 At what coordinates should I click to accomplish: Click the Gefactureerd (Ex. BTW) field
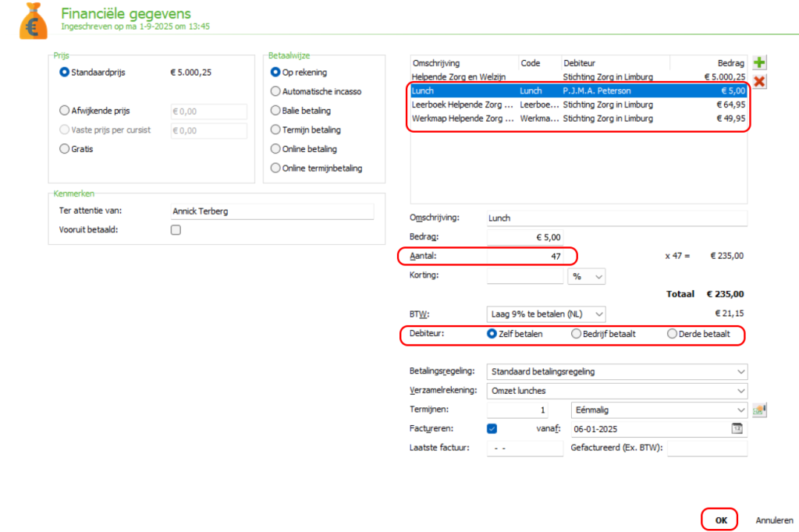[x=707, y=448]
